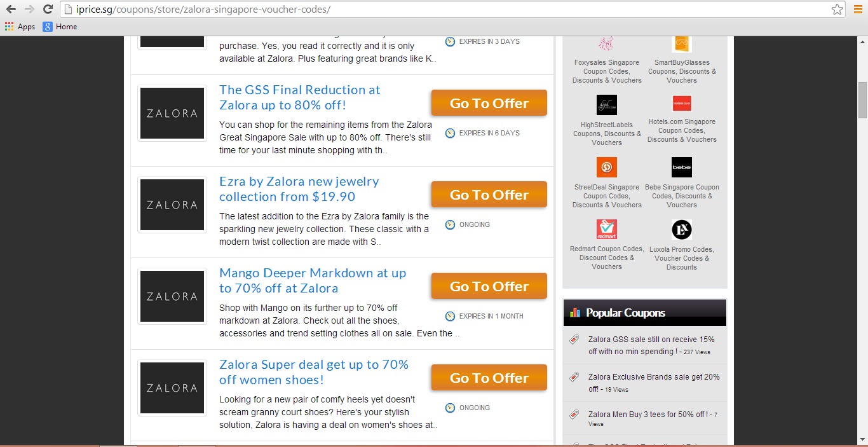Click 'EXPIRES IN 1 MONTH' label

[491, 316]
